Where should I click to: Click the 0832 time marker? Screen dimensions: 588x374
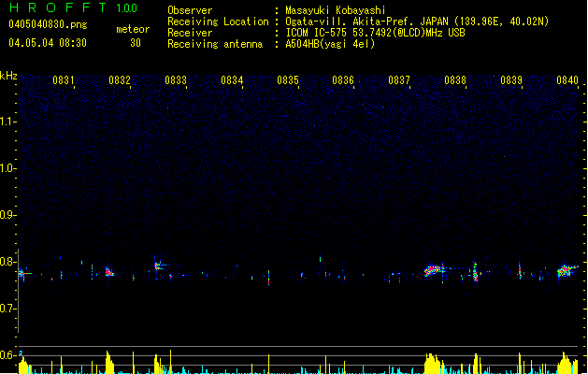click(x=120, y=80)
